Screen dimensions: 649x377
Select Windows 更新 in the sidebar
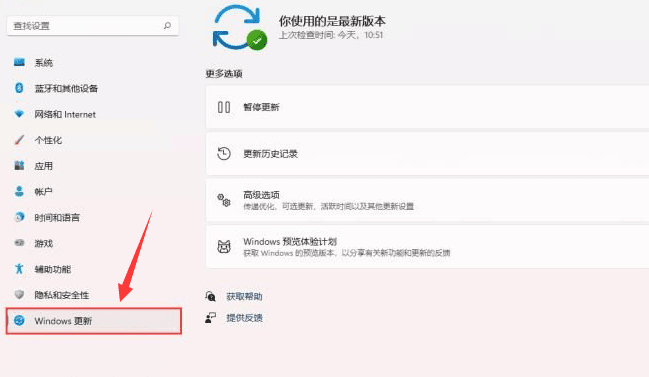tap(94, 321)
